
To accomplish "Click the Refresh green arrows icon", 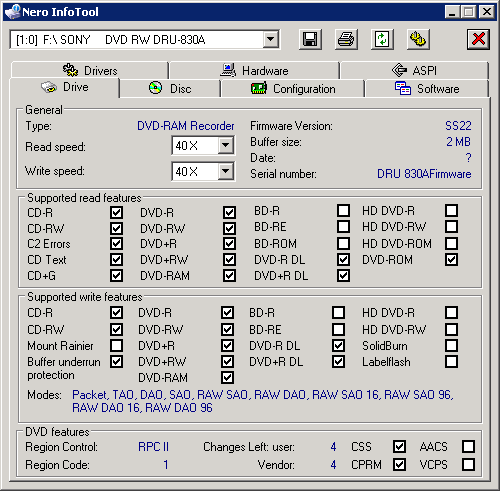I will tap(382, 40).
